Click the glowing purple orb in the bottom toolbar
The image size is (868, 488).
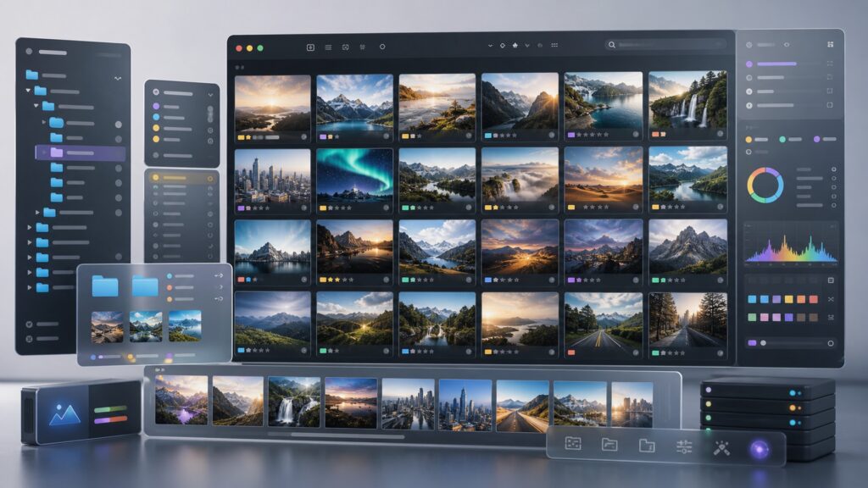[x=759, y=448]
